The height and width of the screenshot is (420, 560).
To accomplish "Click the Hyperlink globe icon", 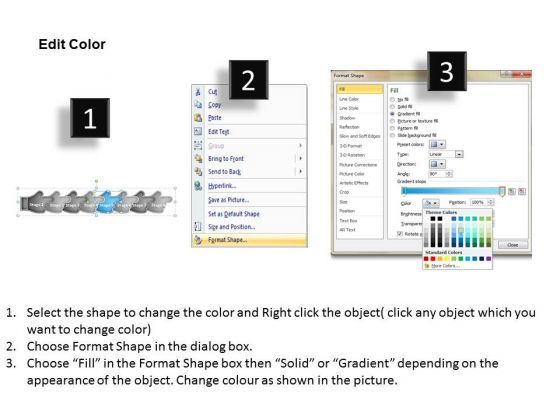I will click(198, 186).
